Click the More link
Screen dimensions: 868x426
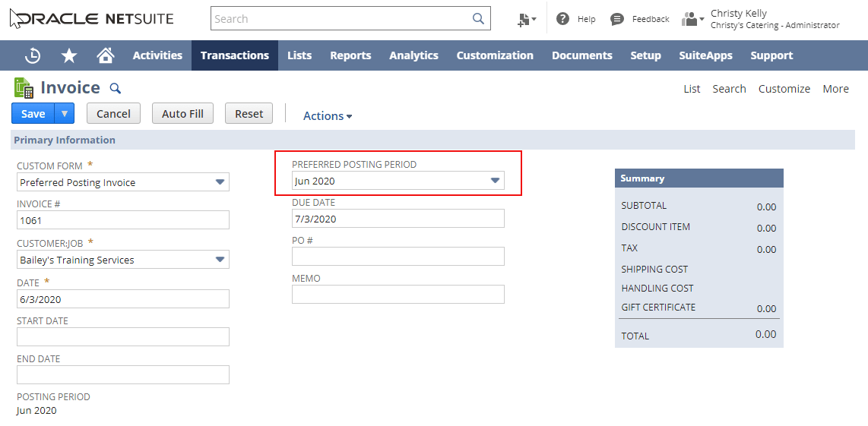pyautogui.click(x=835, y=89)
